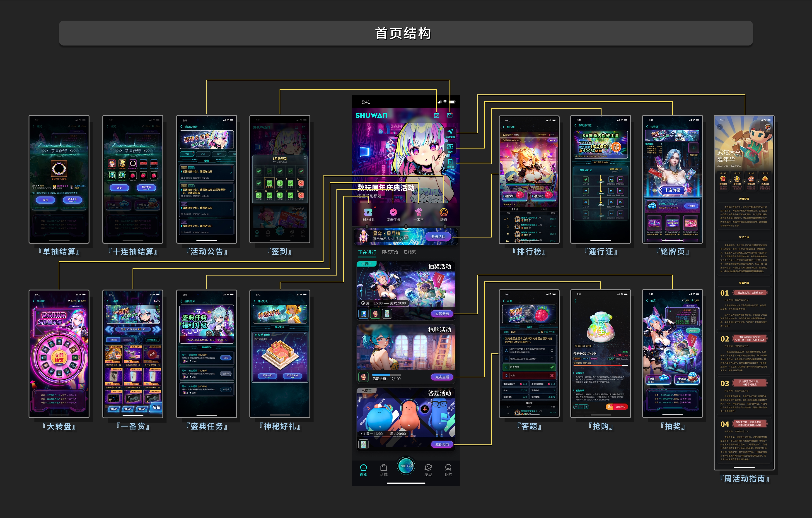
Task: Tap the 玩法指南 paper plane icon
Action: coord(450,132)
